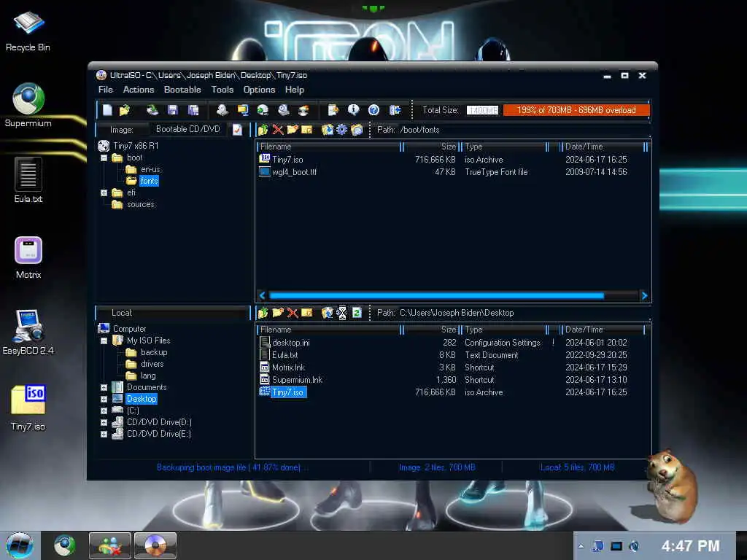This screenshot has width=747, height=560.
Task: Expand the efi folder in image tree
Action: 104,192
